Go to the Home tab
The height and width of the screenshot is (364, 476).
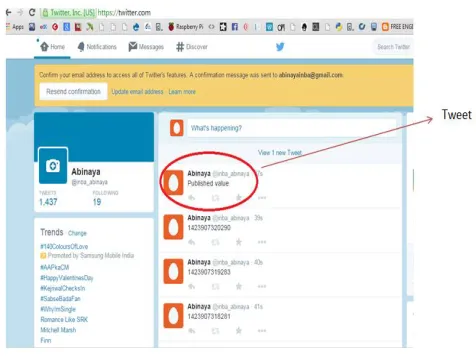[52, 47]
